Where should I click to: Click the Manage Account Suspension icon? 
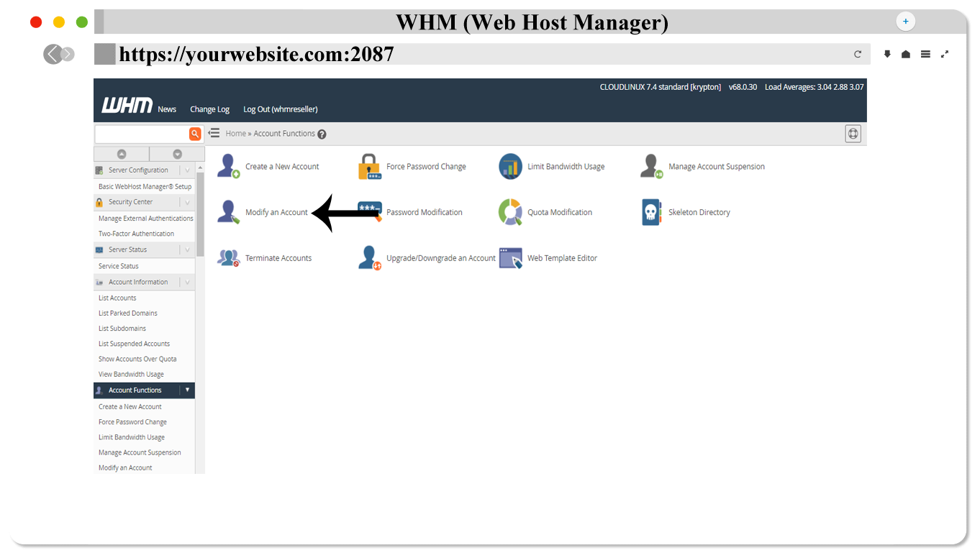pos(651,166)
